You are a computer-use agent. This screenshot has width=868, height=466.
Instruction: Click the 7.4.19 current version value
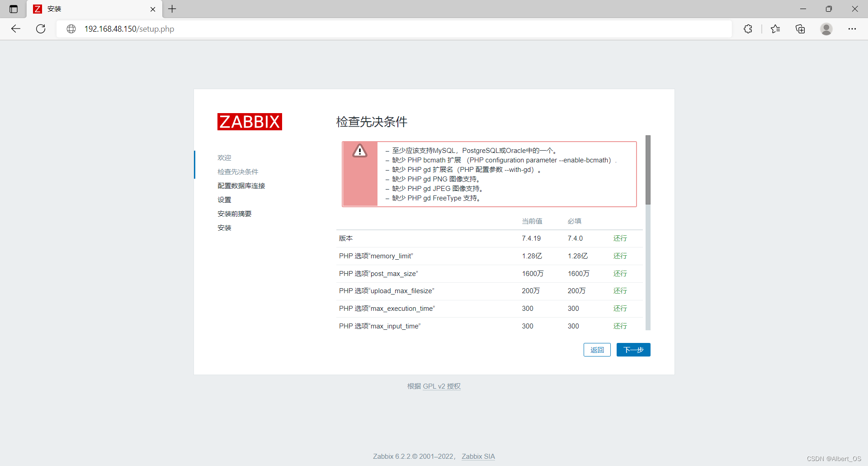[531, 238]
